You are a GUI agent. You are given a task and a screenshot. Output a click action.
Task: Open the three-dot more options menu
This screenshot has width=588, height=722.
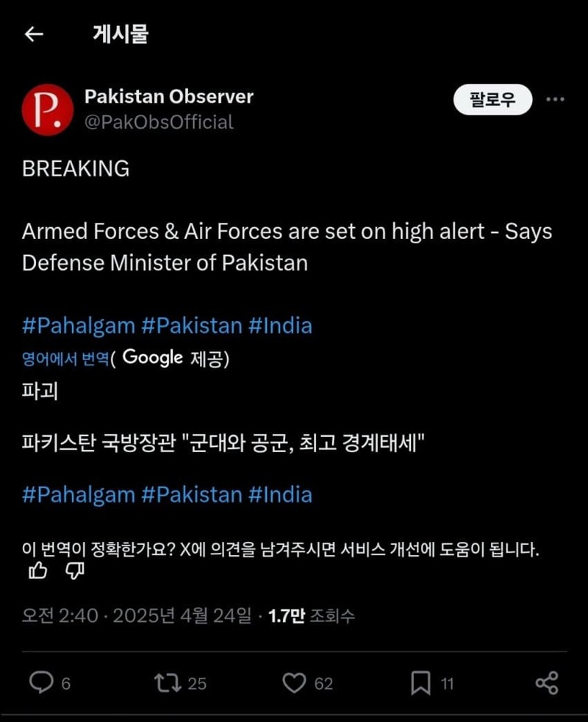[x=555, y=99]
